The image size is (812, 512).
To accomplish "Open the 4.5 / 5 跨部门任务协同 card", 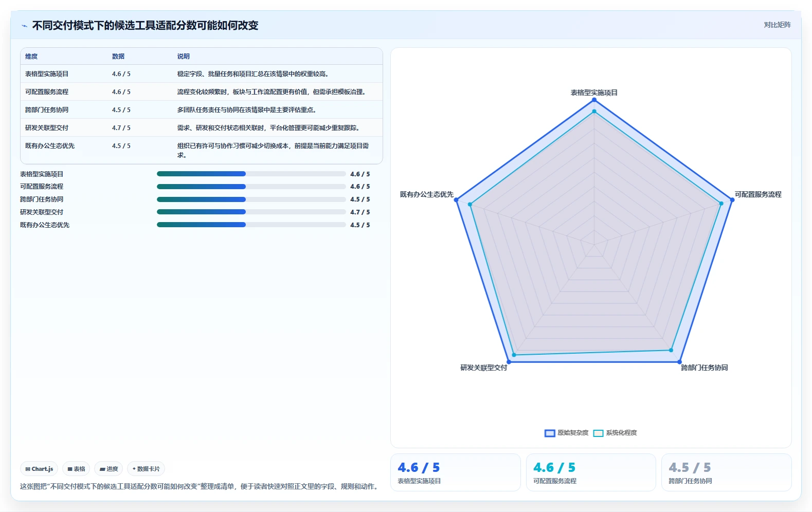I will 726,472.
